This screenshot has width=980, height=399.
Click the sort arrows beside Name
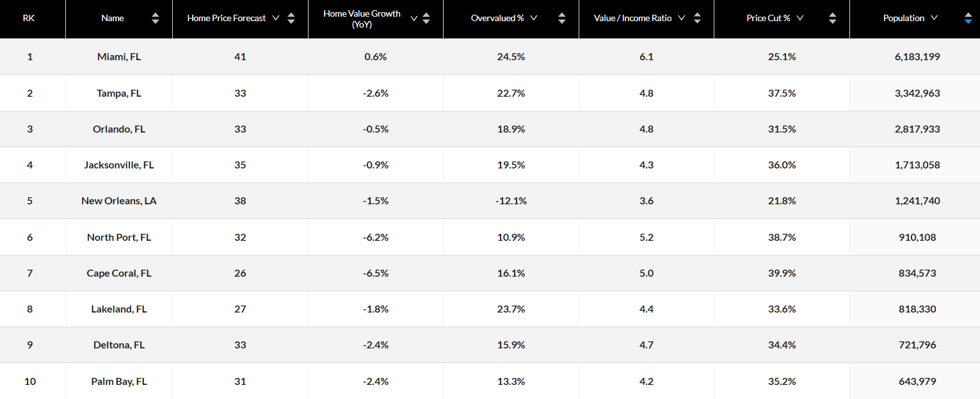tap(156, 18)
